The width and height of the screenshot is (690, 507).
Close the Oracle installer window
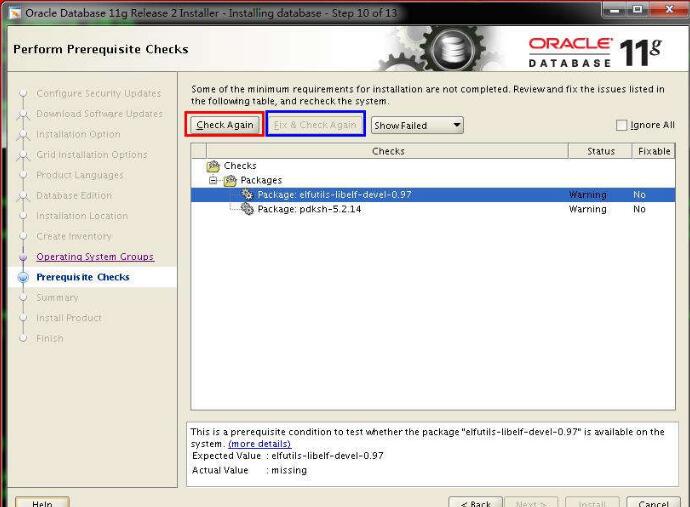[669, 10]
